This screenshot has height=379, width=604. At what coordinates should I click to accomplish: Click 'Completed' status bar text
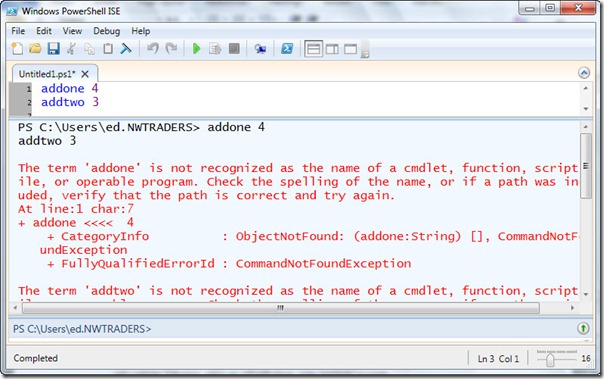tap(35, 358)
